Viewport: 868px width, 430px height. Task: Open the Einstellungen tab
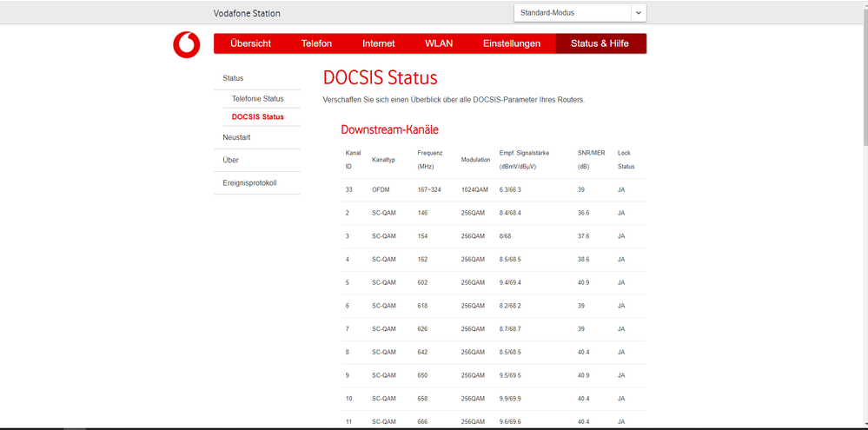[512, 43]
